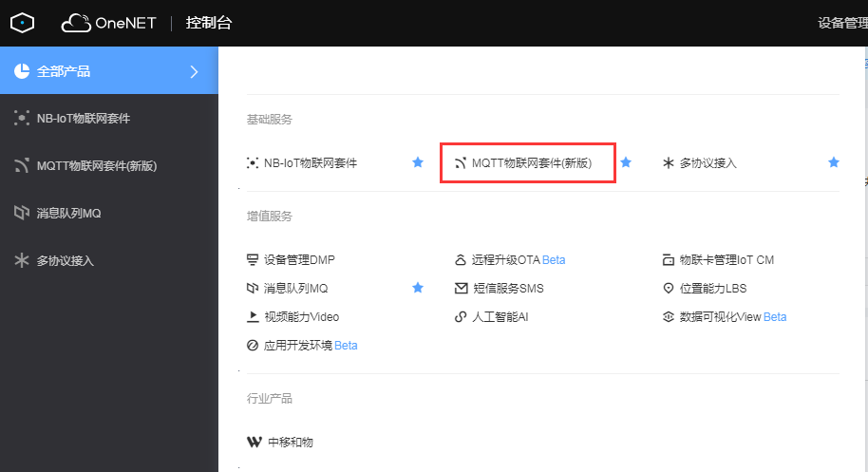The height and width of the screenshot is (472, 868).
Task: Click the 控制台 header label
Action: coord(208,23)
